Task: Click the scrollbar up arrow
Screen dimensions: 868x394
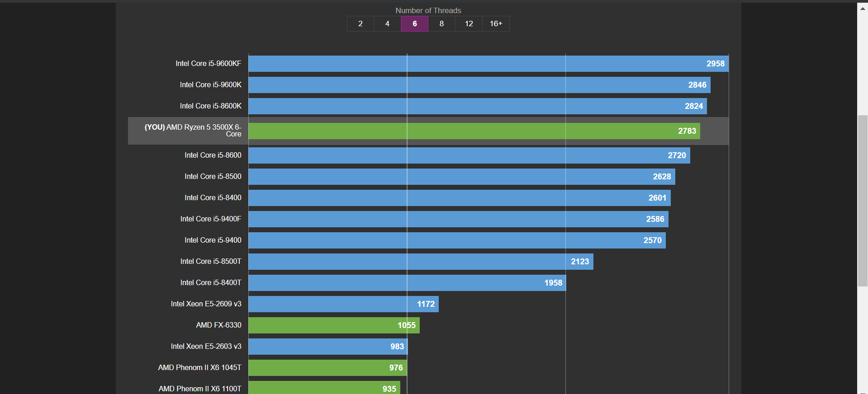Action: coord(863,8)
